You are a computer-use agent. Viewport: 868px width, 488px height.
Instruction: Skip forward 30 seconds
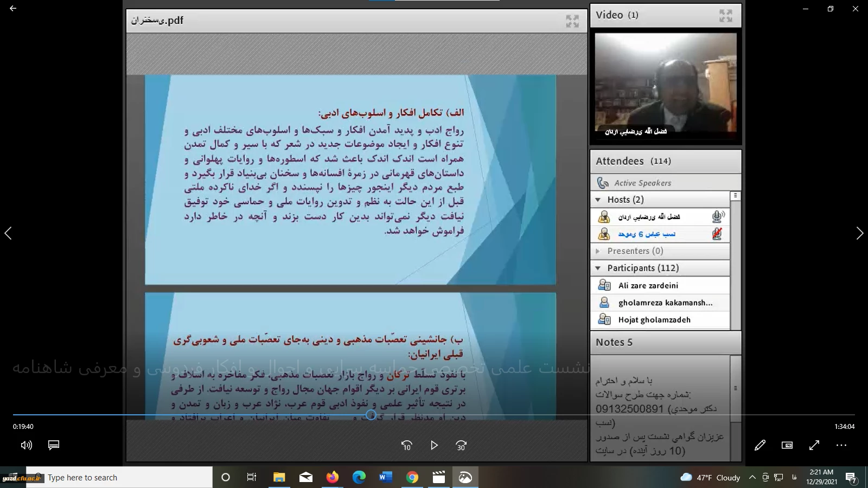[x=461, y=445]
